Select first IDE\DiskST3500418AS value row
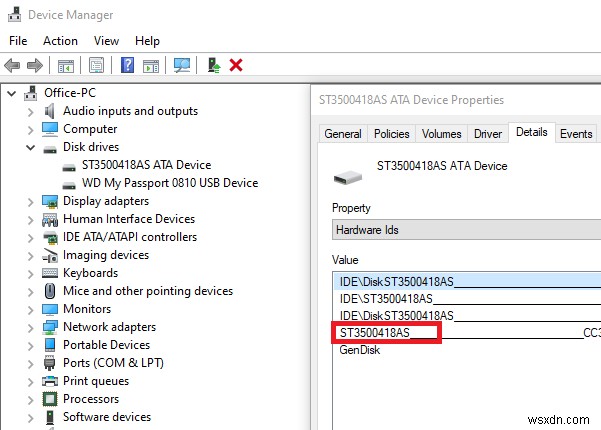The image size is (601, 430). 468,282
